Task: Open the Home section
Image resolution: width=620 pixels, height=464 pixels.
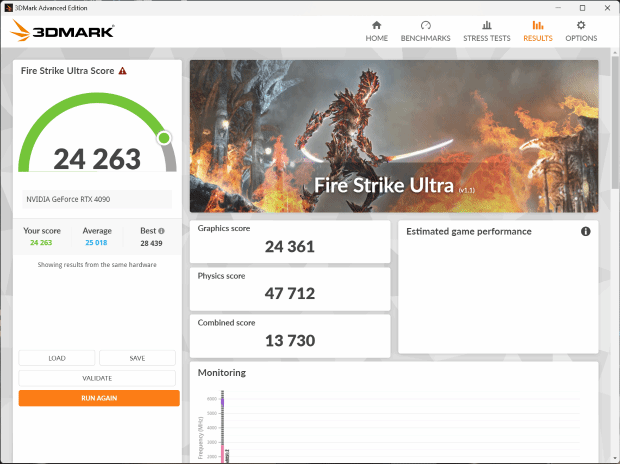Action: (376, 31)
